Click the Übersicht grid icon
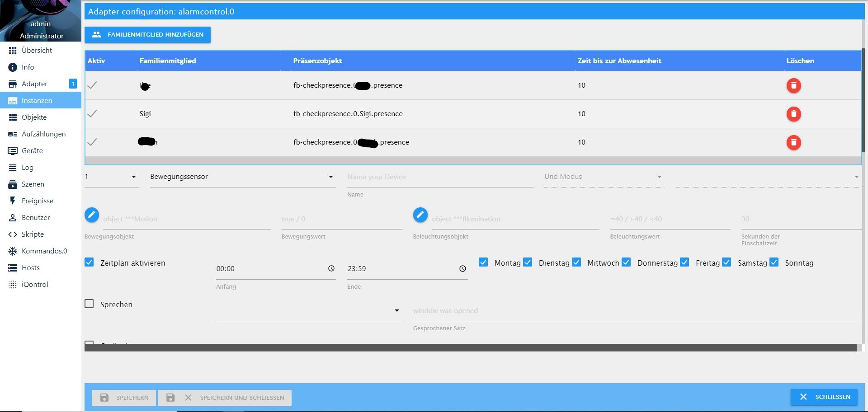The height and width of the screenshot is (412, 868). (13, 51)
